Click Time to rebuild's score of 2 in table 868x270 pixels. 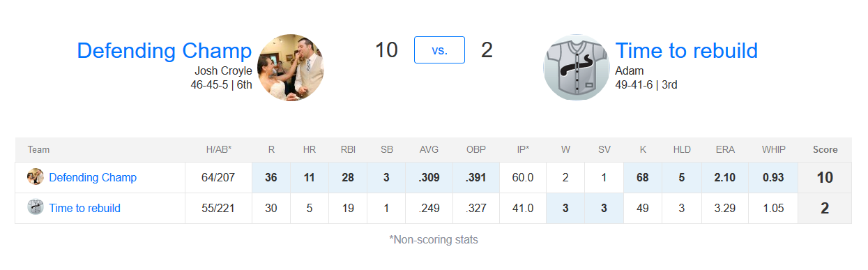(x=825, y=208)
